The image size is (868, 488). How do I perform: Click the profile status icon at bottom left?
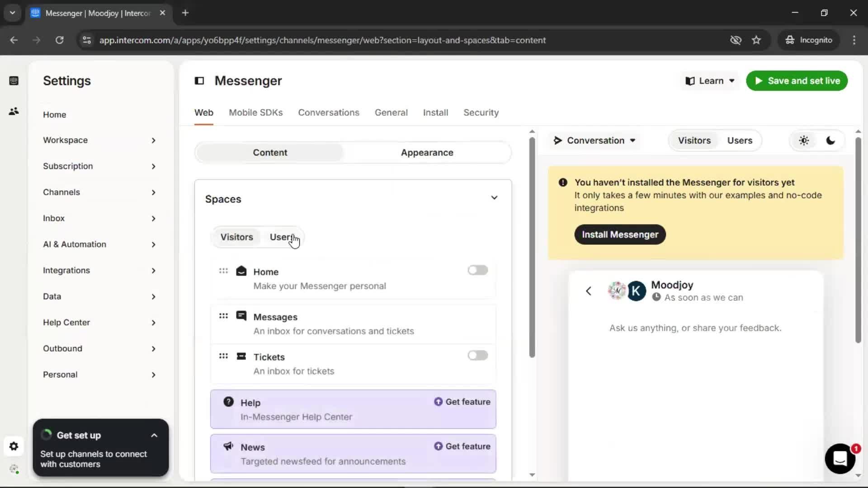(14, 469)
